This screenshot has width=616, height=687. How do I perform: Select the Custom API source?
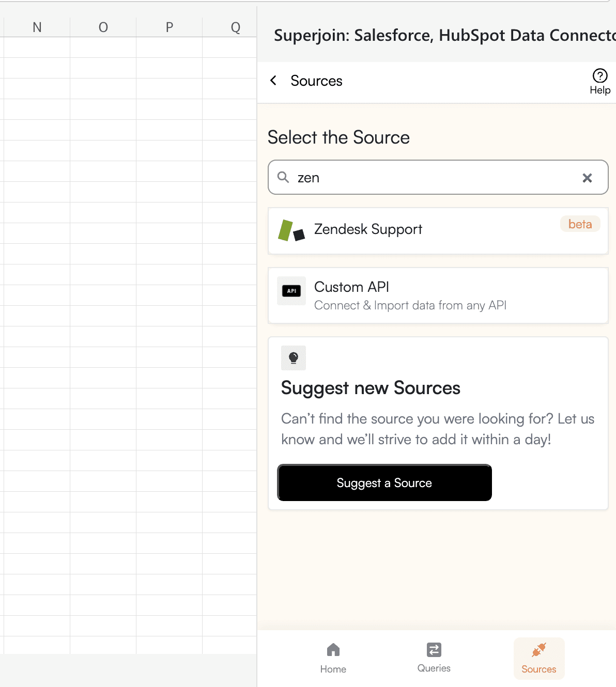(x=438, y=295)
